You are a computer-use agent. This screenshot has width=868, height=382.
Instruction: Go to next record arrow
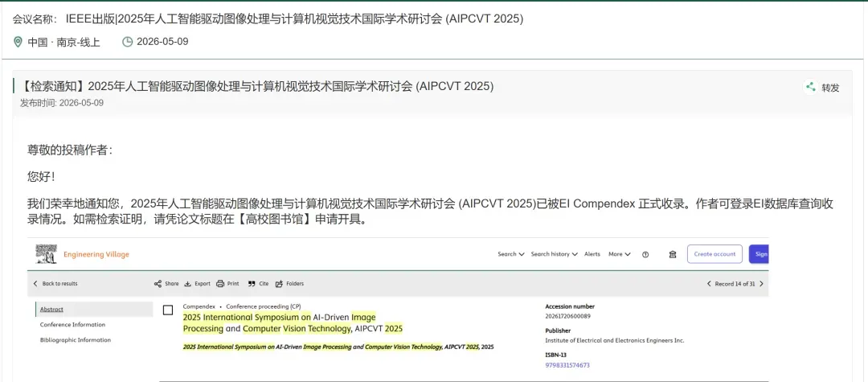pos(761,283)
